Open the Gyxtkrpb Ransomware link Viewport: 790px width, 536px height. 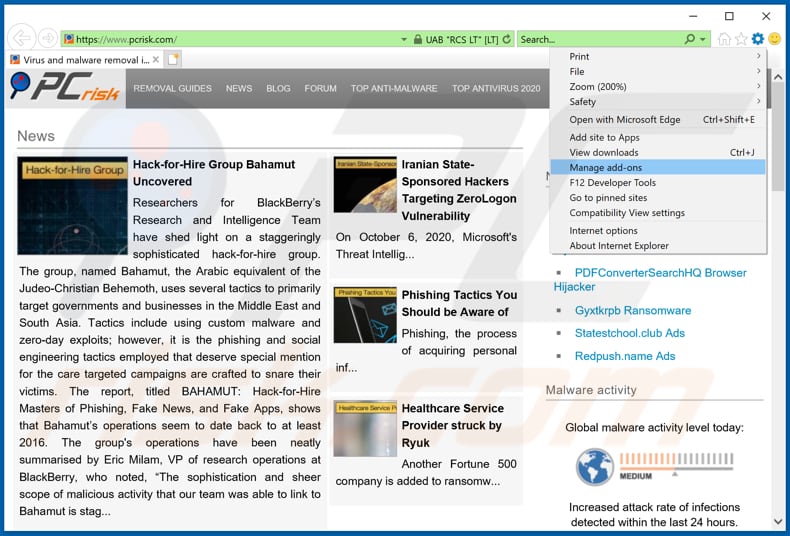(633, 310)
